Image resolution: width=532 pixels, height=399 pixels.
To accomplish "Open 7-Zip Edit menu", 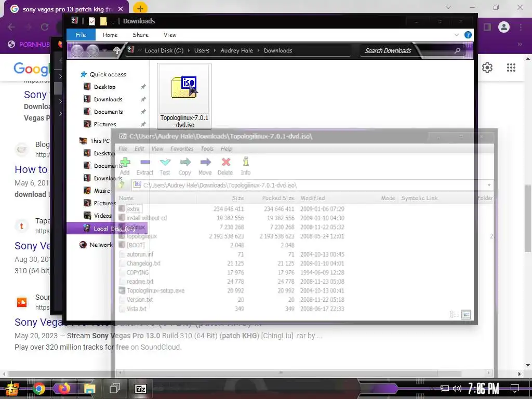I will (x=139, y=149).
